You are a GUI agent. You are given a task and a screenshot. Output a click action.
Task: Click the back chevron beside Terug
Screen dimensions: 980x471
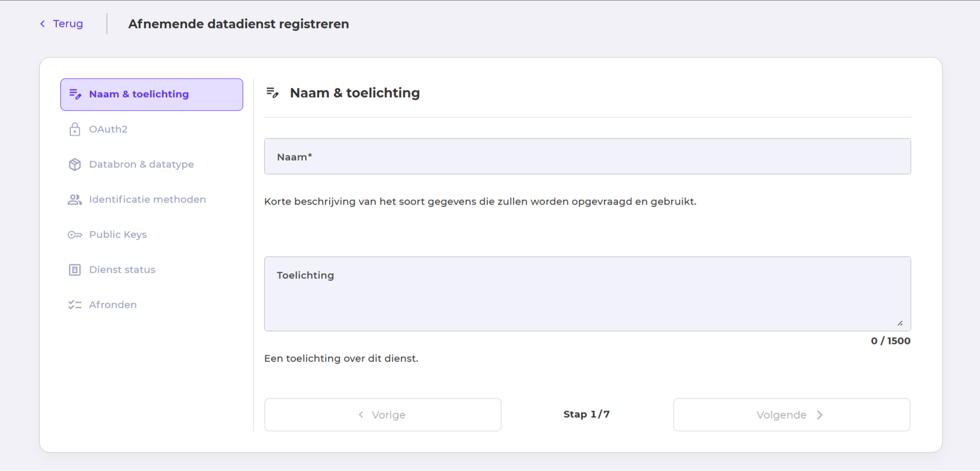[42, 23]
